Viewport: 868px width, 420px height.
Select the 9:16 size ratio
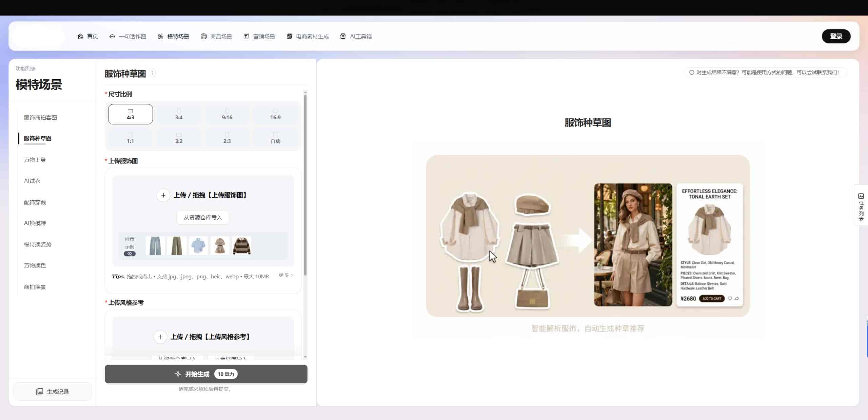coord(227,114)
